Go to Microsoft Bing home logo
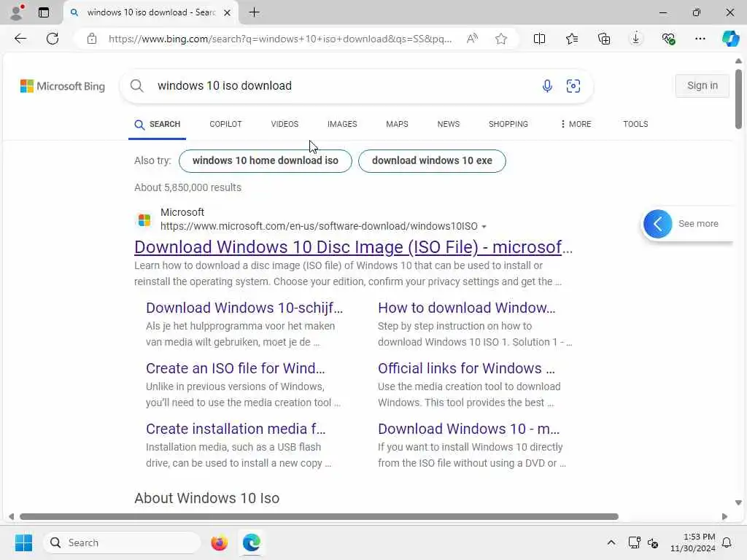747x560 pixels. pos(63,86)
